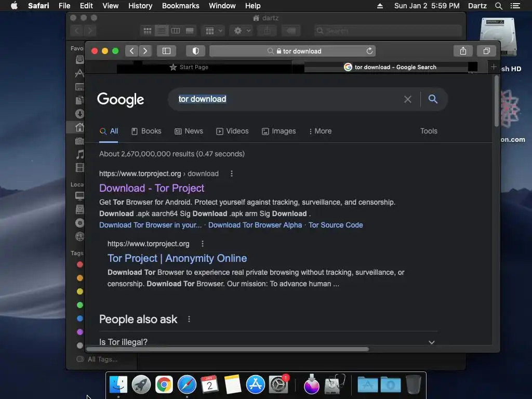Open the More search filters menu
Image resolution: width=532 pixels, height=399 pixels.
(320, 131)
